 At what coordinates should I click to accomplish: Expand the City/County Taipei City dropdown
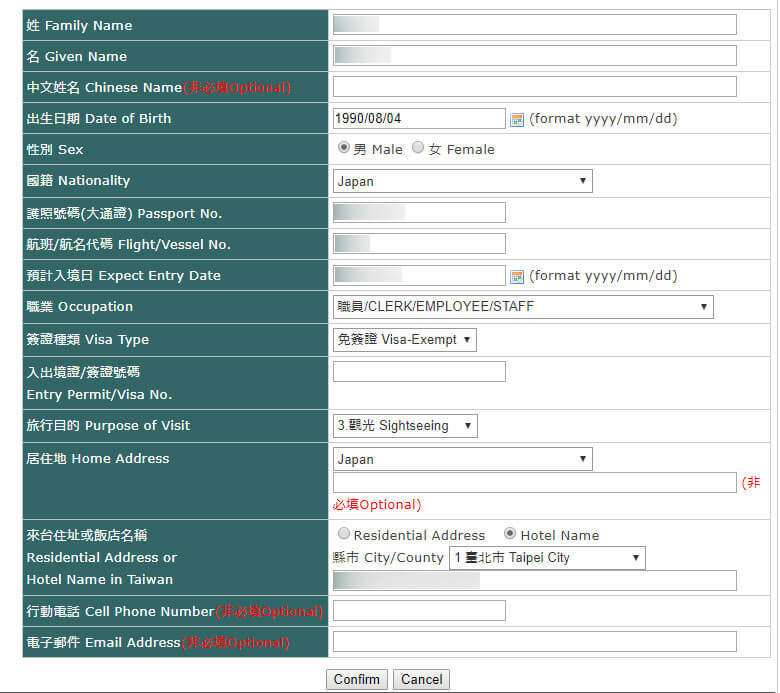tap(547, 558)
